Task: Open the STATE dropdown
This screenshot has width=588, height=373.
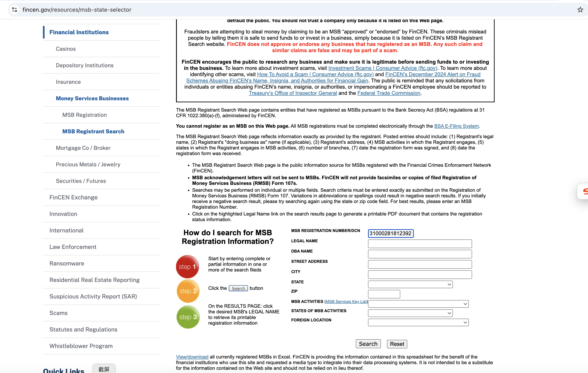Action: point(410,284)
